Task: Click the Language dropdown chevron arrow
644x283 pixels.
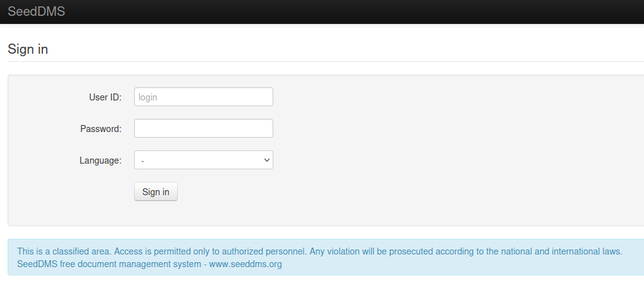Action: click(x=266, y=160)
